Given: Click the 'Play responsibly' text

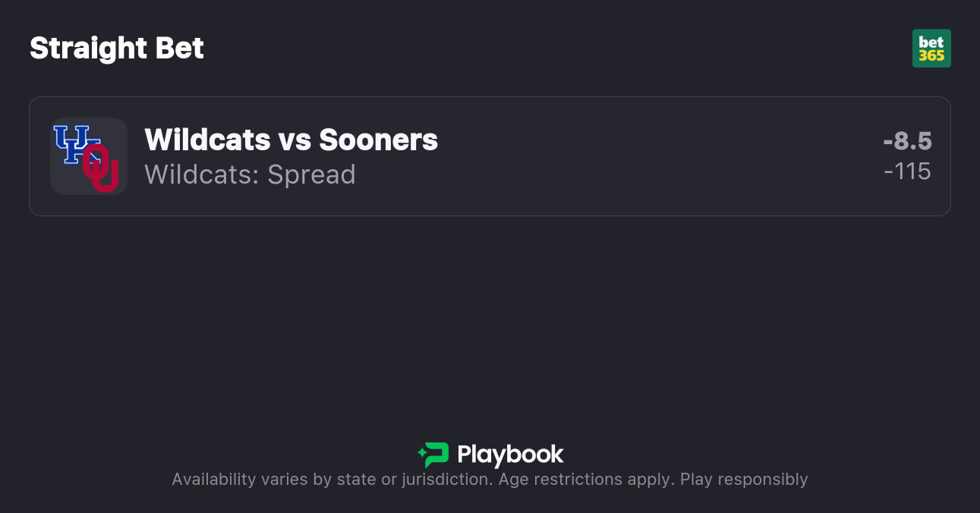Looking at the screenshot, I should [x=744, y=480].
